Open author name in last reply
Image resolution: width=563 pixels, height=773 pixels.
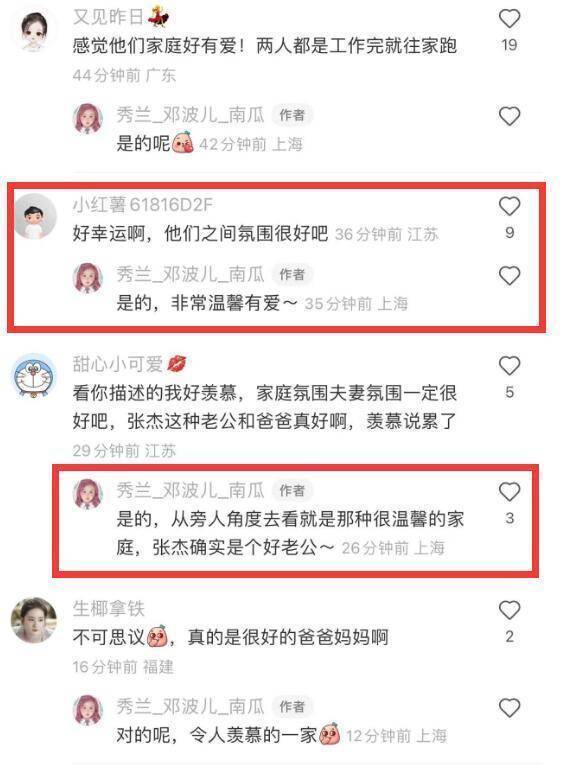[190, 706]
